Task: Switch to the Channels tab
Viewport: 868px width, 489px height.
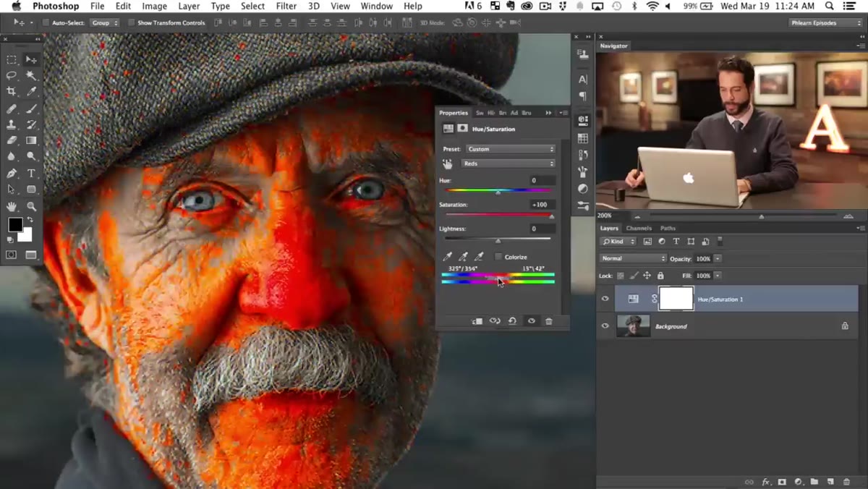Action: [x=639, y=228]
